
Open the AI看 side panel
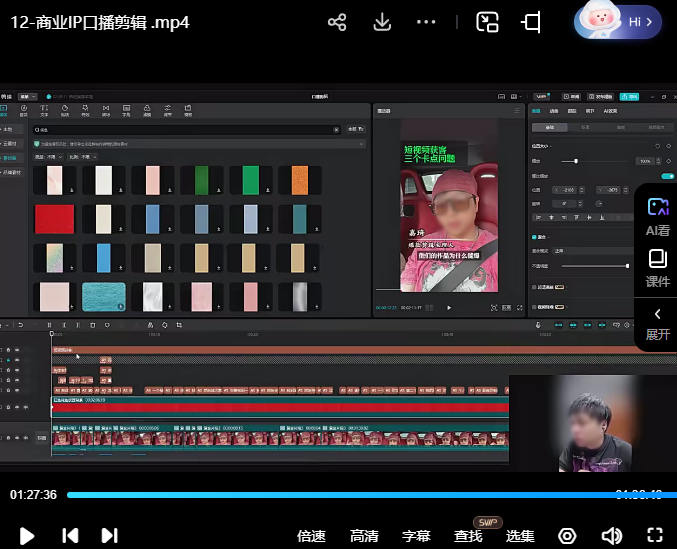(x=657, y=215)
